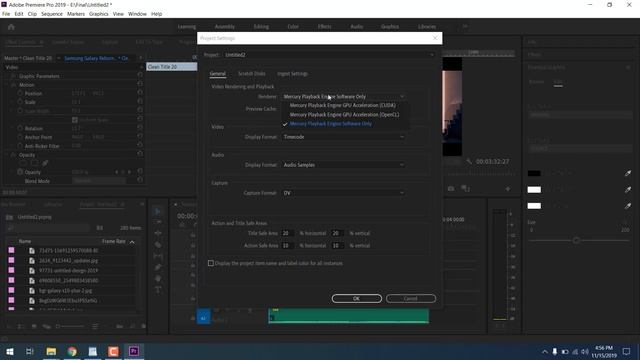Open the Editing workspace
640x360 pixels.
tap(261, 27)
